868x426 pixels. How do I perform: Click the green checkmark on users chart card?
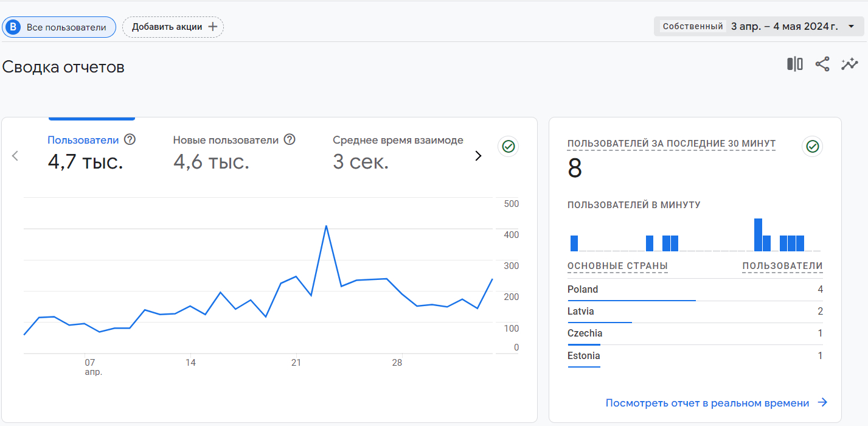(x=508, y=147)
